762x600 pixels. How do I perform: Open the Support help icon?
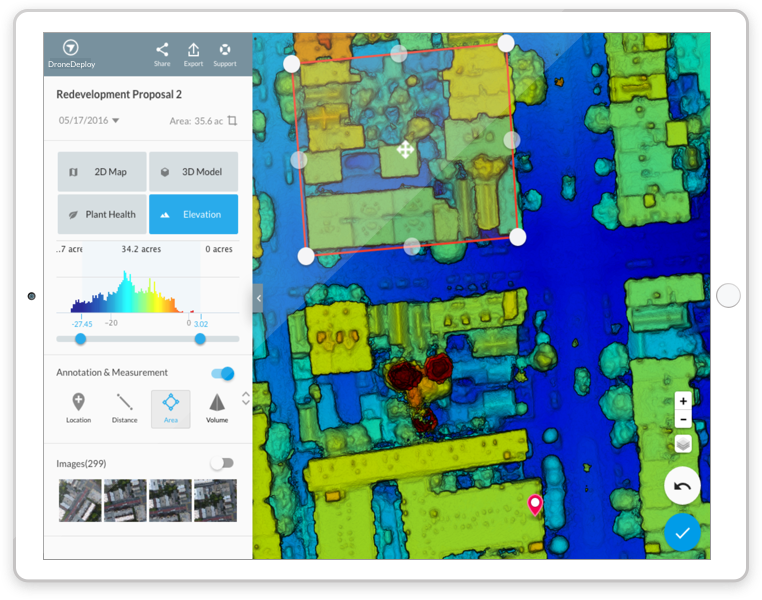coord(225,50)
